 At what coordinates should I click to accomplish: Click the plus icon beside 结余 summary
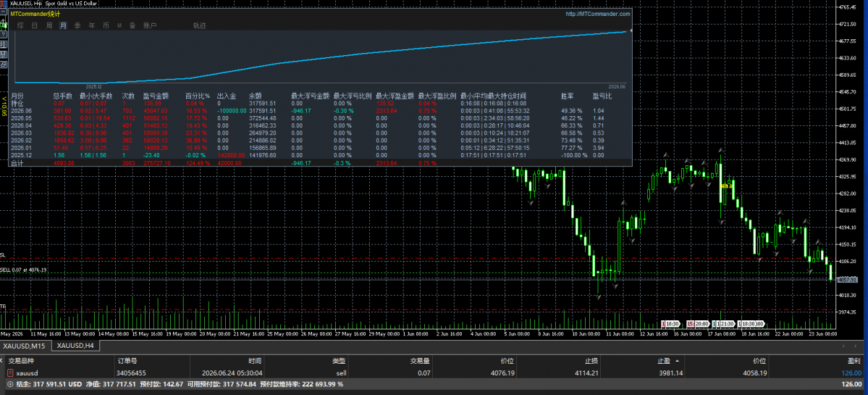(9, 384)
